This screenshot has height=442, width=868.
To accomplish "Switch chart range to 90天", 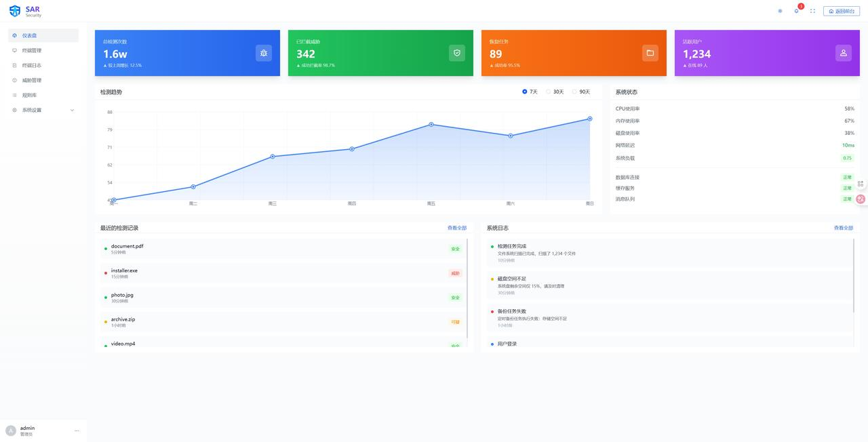I will pyautogui.click(x=574, y=92).
